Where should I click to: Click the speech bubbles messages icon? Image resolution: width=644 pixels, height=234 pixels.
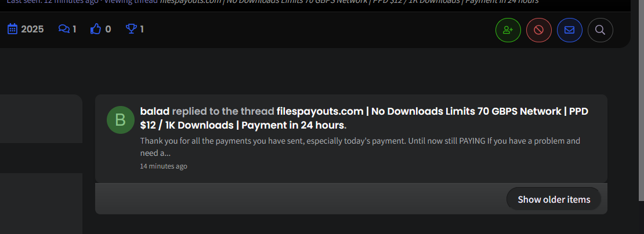[64, 29]
